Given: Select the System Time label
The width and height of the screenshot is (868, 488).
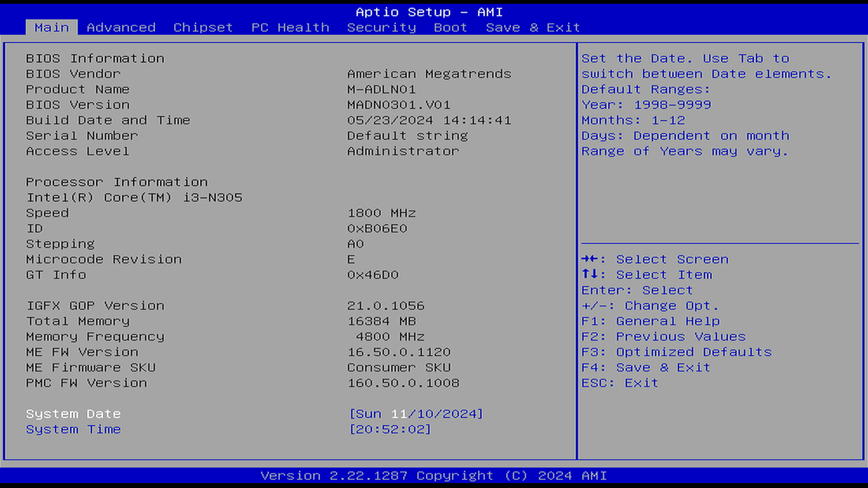Looking at the screenshot, I should tap(73, 429).
